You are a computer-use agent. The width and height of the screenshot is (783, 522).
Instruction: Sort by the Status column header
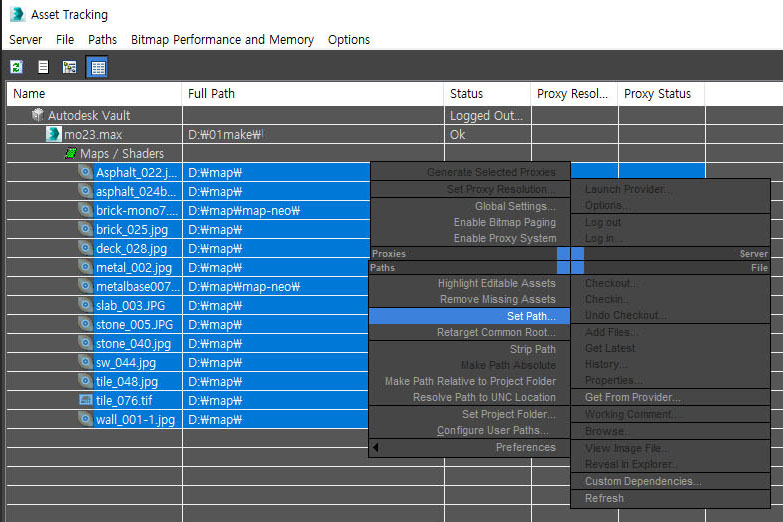(x=487, y=93)
